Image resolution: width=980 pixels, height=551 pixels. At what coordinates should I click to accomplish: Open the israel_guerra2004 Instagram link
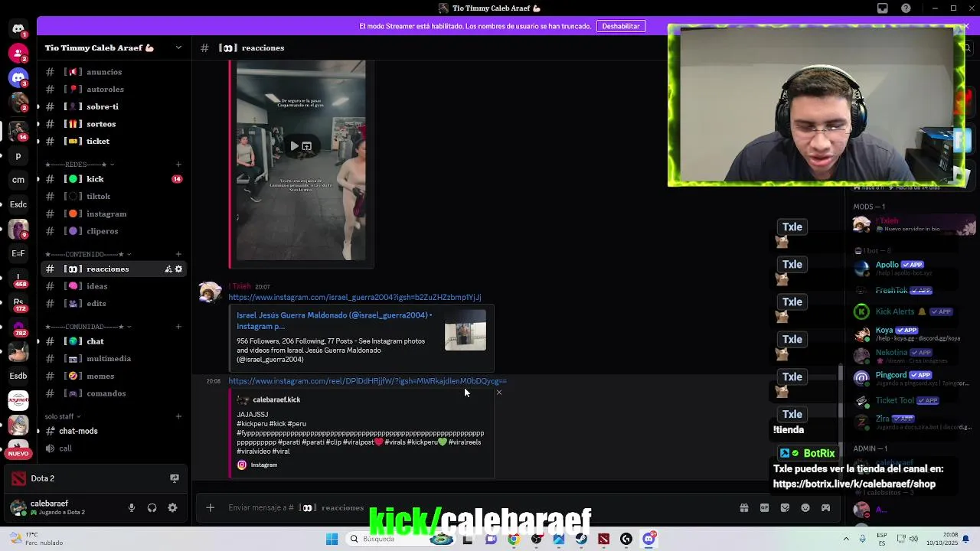coord(354,297)
